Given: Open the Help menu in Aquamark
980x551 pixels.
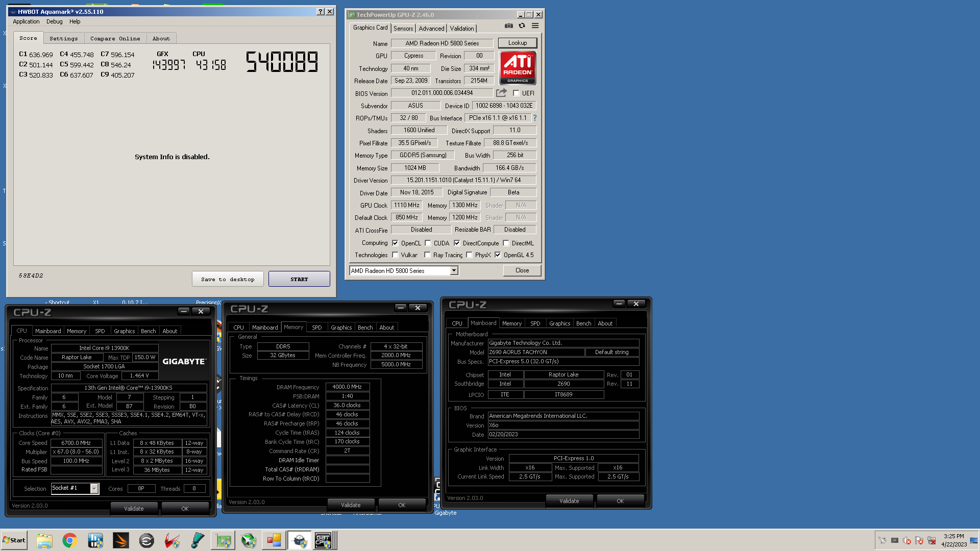Looking at the screenshot, I should [x=75, y=21].
